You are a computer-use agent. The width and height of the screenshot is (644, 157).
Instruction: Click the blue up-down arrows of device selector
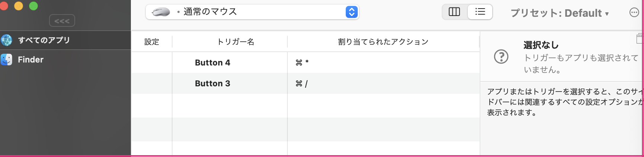coord(351,12)
